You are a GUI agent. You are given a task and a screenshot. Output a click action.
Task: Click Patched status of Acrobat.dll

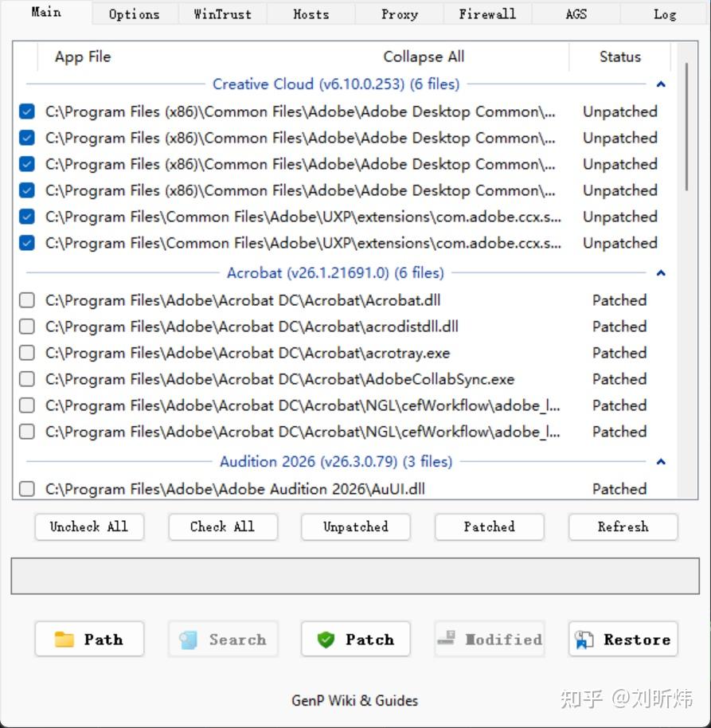coord(619,300)
